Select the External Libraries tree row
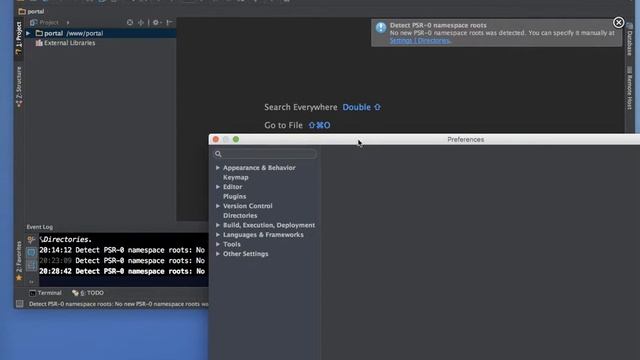This screenshot has width=640, height=360. tap(100, 43)
